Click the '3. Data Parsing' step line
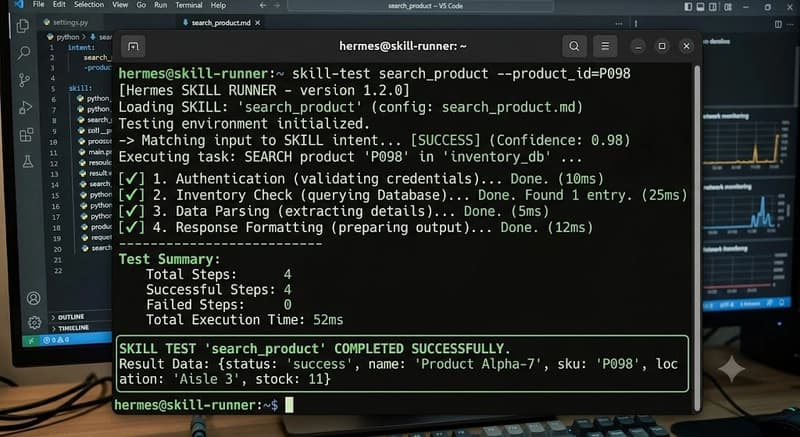Viewport: 800px width, 437px height. [x=334, y=212]
